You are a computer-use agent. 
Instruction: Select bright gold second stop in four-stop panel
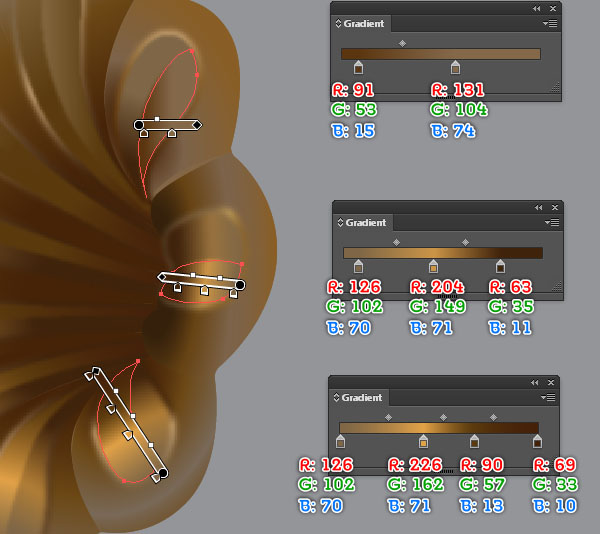[x=423, y=441]
